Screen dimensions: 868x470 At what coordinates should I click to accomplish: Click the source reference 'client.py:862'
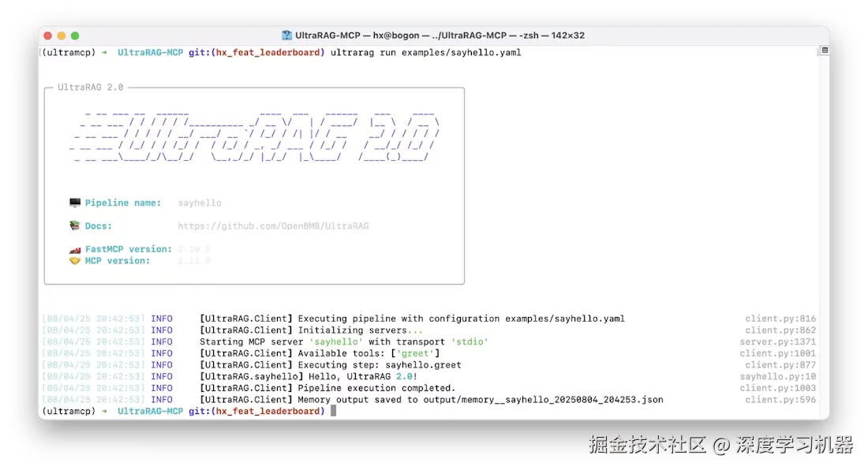click(780, 330)
